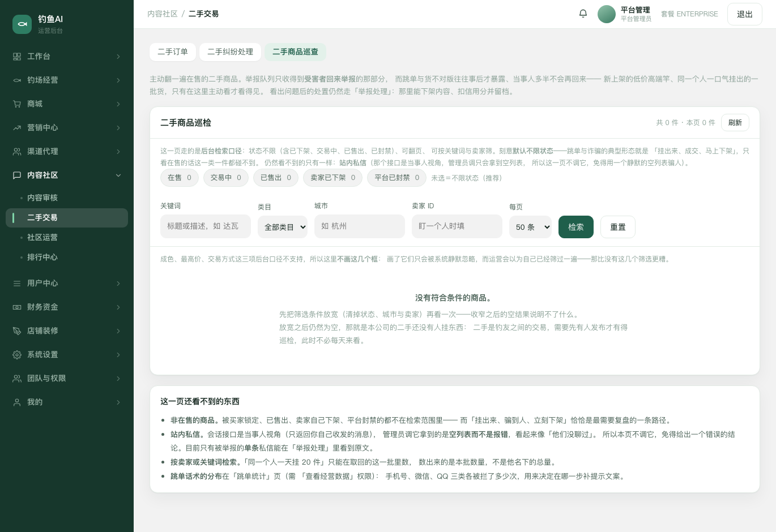Click the 卖家 ID input field
This screenshot has height=532, width=776.
coord(457,226)
